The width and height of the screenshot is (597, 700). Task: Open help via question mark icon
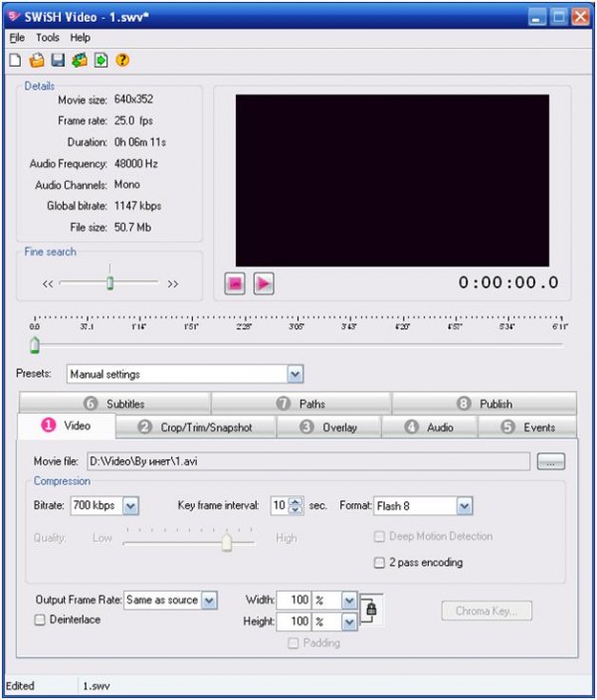coord(122,60)
